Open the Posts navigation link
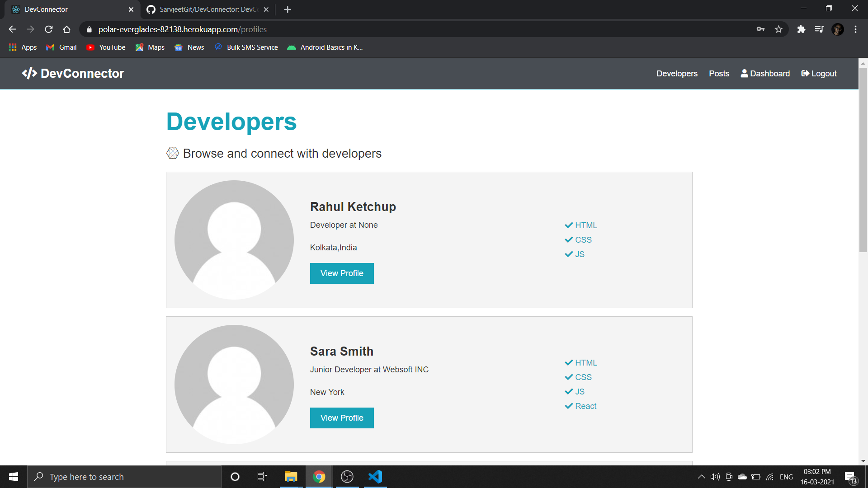 pyautogui.click(x=719, y=74)
